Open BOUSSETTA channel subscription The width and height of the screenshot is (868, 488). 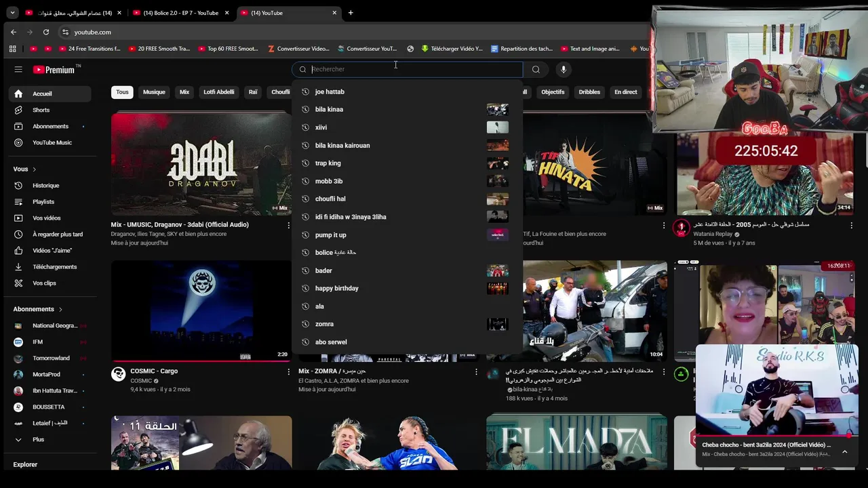[50, 407]
